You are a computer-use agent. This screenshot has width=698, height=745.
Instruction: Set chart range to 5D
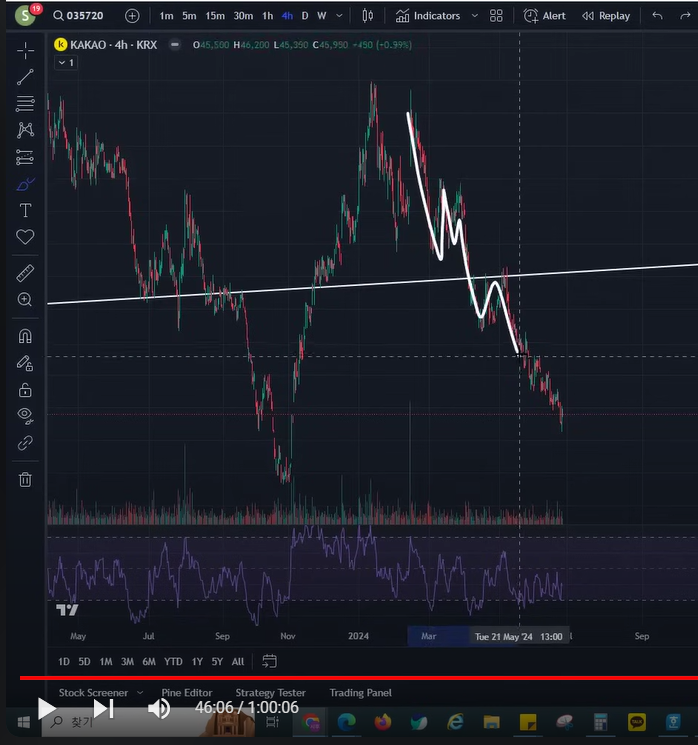pyautogui.click(x=84, y=661)
